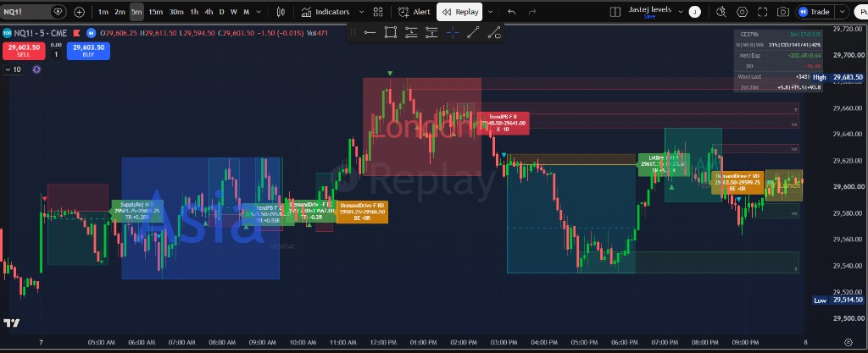Switch to the 4h timeframe

point(209,12)
